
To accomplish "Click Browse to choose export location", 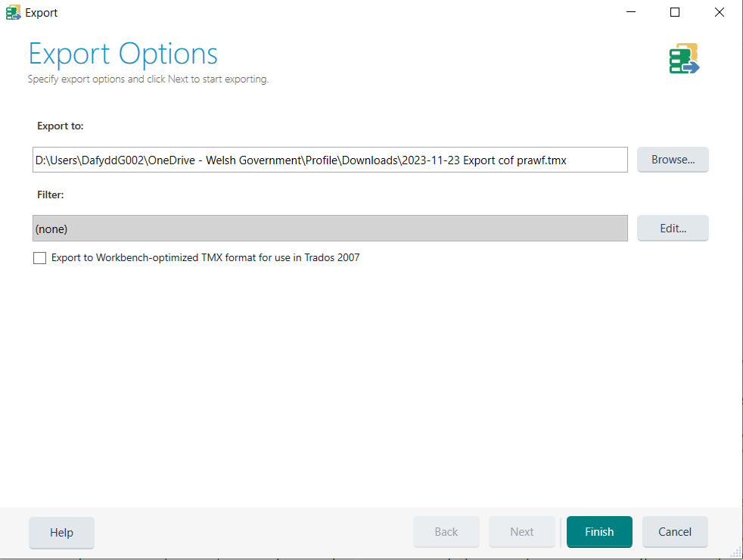I will pyautogui.click(x=673, y=160).
